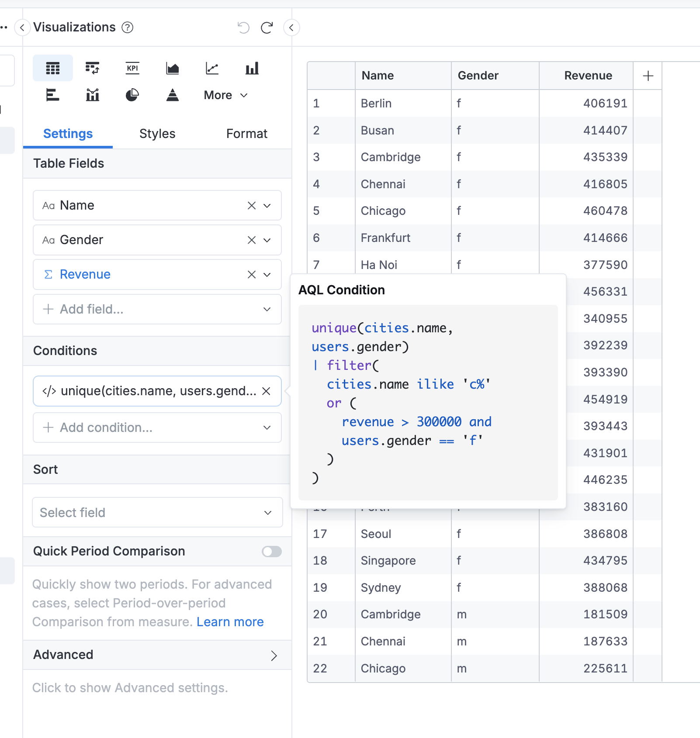Viewport: 700px width, 738px height.
Task: Choose the KPI metric visualization
Action: click(132, 68)
